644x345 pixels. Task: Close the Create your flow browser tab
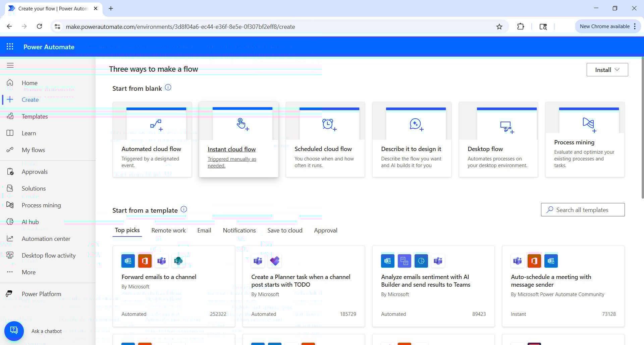(96, 8)
